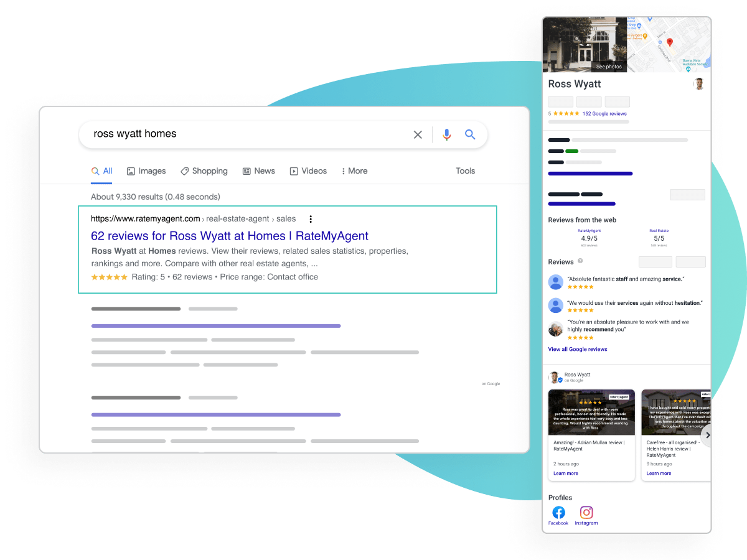This screenshot has height=560, width=747.
Task: Open the Videos results tab
Action: [308, 171]
